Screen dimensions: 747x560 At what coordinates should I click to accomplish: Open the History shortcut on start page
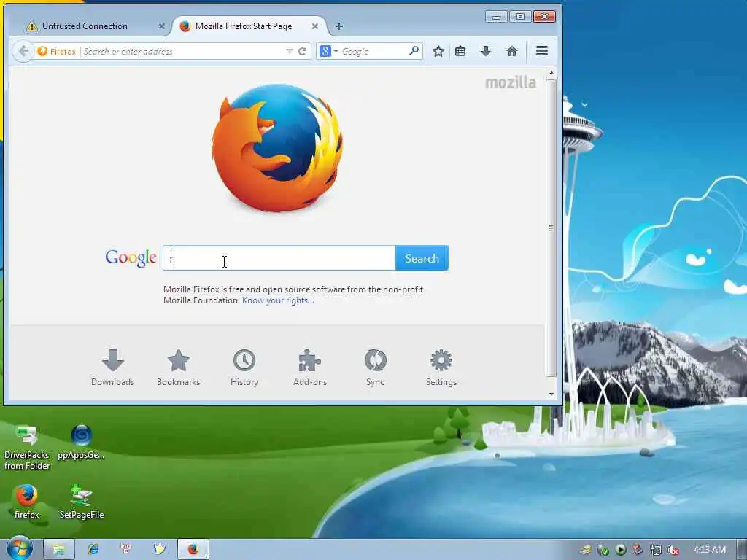(x=244, y=367)
